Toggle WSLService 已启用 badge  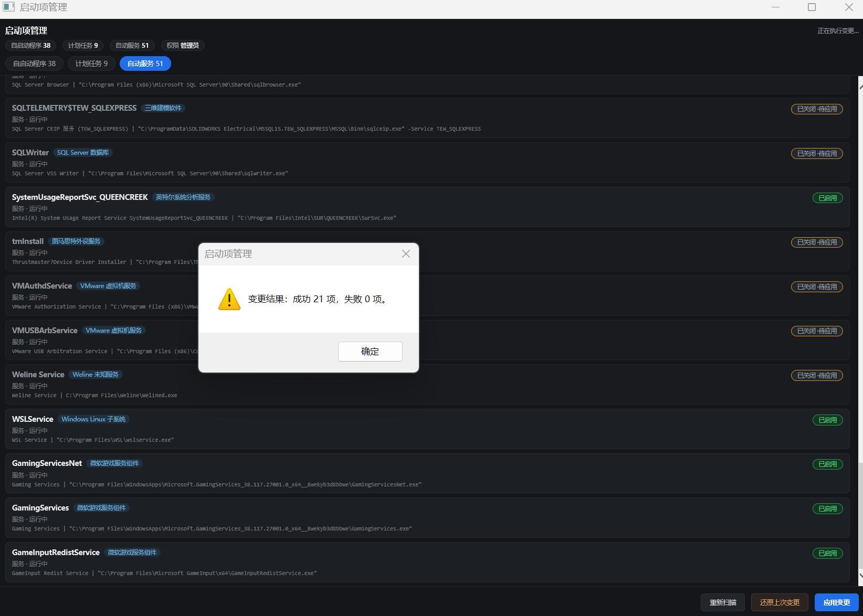pyautogui.click(x=827, y=420)
